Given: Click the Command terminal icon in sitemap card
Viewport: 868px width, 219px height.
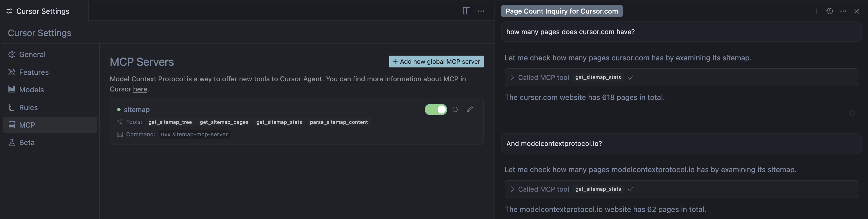Looking at the screenshot, I should [120, 134].
